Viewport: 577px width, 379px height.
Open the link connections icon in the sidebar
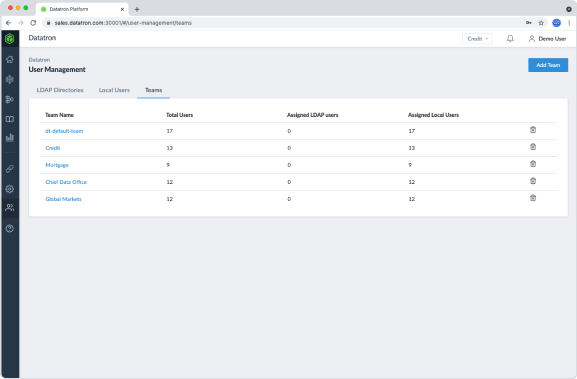click(10, 169)
